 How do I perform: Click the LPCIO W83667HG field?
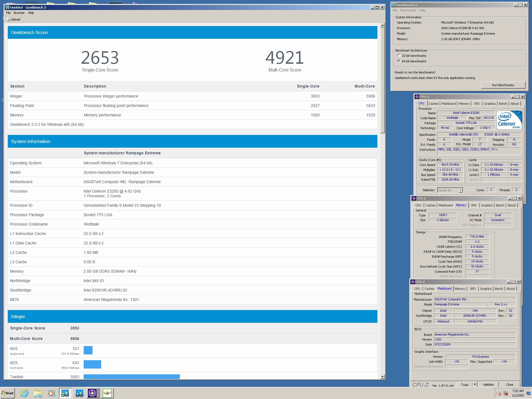(475, 321)
